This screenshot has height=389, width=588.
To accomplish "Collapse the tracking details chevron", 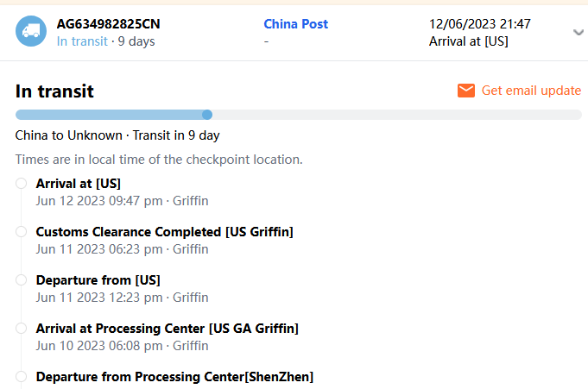I will point(578,33).
